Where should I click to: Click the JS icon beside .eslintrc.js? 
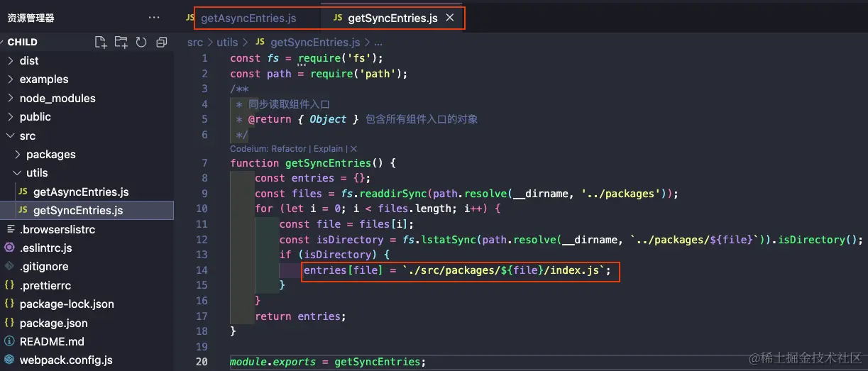pyautogui.click(x=9, y=248)
